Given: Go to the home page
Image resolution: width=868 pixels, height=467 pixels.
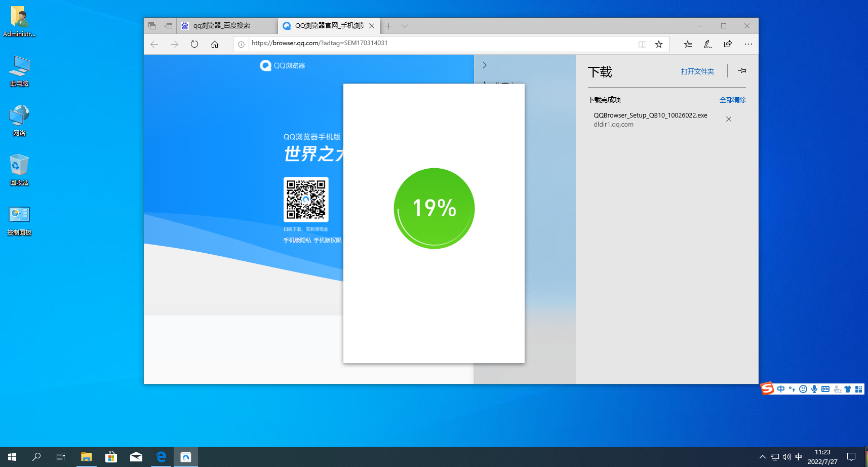Looking at the screenshot, I should tap(215, 44).
